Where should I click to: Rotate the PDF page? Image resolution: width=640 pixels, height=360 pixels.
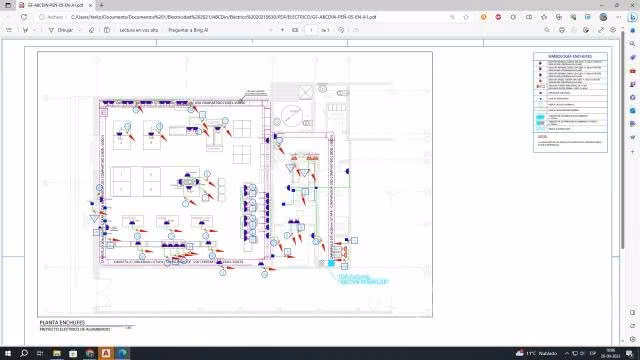coord(341,30)
